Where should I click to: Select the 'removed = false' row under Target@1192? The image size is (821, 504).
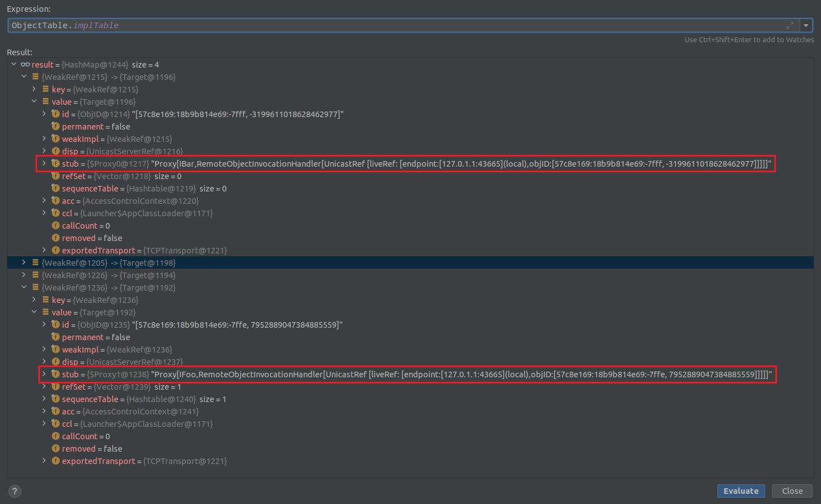[410, 448]
